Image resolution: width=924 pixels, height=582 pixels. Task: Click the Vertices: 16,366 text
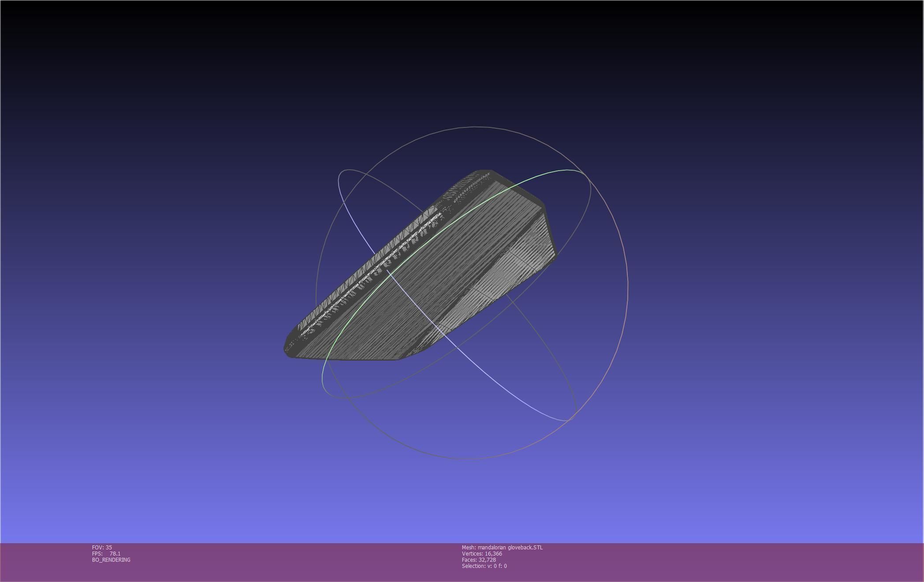482,553
